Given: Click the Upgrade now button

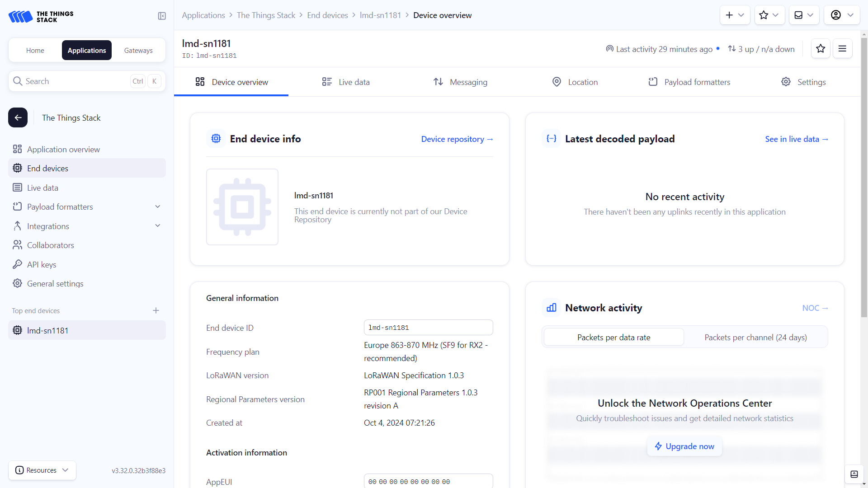Looking at the screenshot, I should point(684,446).
